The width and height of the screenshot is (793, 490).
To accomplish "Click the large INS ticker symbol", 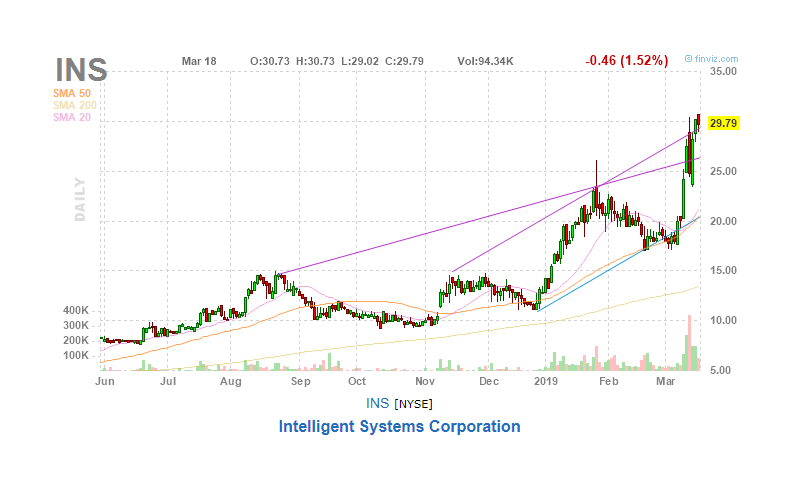I will point(81,69).
